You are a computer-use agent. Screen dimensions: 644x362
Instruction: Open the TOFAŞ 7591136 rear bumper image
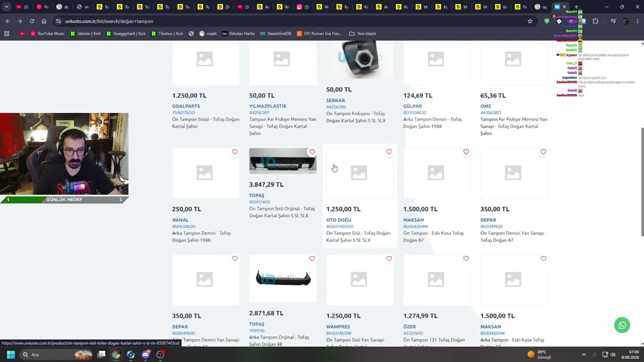point(283,278)
